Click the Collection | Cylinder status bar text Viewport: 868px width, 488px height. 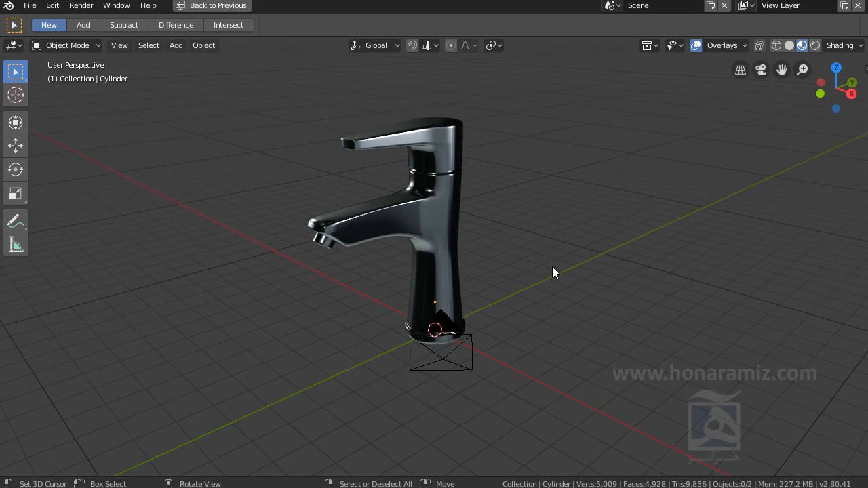point(536,483)
